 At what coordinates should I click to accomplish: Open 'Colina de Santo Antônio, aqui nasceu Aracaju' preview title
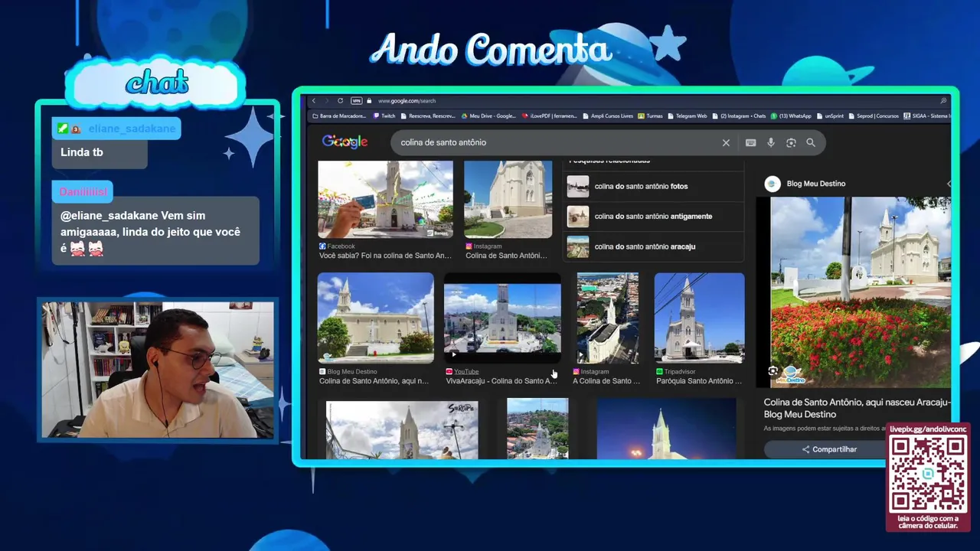tap(857, 408)
